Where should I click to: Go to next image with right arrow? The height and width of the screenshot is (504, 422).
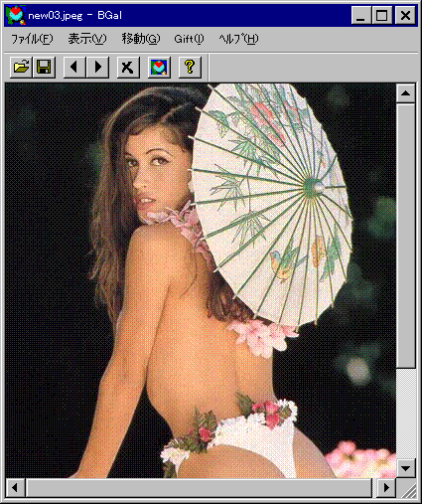[x=97, y=68]
